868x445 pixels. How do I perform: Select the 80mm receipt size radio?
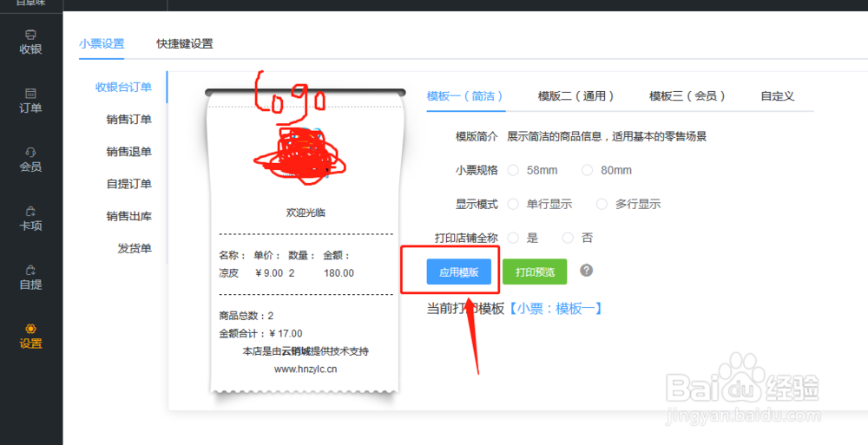[x=588, y=171]
